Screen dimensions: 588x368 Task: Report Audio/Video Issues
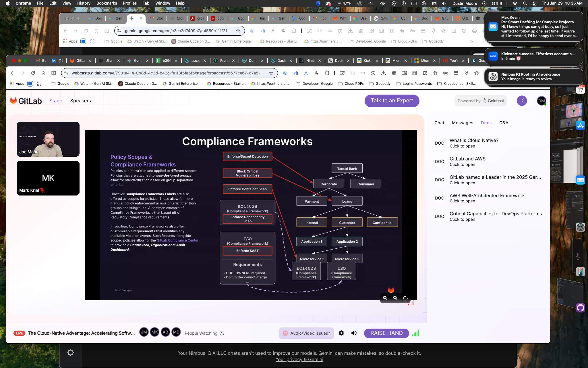click(x=306, y=333)
